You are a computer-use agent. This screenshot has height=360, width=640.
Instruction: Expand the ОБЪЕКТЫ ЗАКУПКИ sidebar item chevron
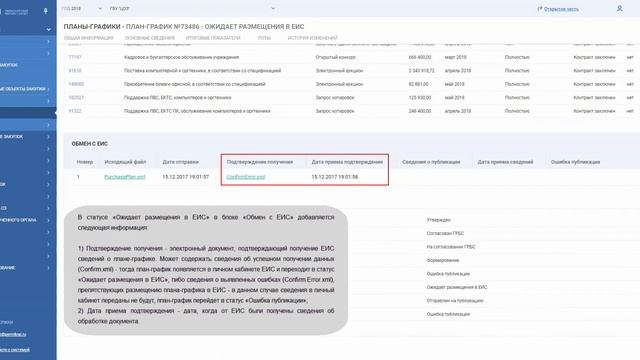coord(48,89)
